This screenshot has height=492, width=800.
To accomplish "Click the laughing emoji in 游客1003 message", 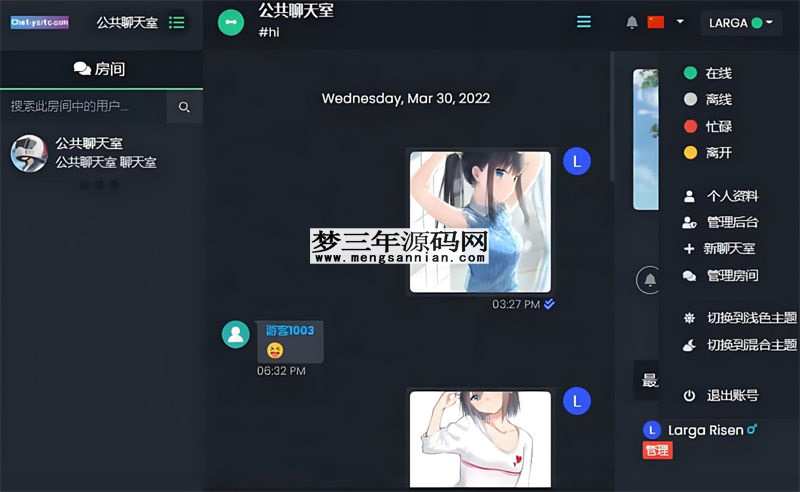I will [x=275, y=350].
